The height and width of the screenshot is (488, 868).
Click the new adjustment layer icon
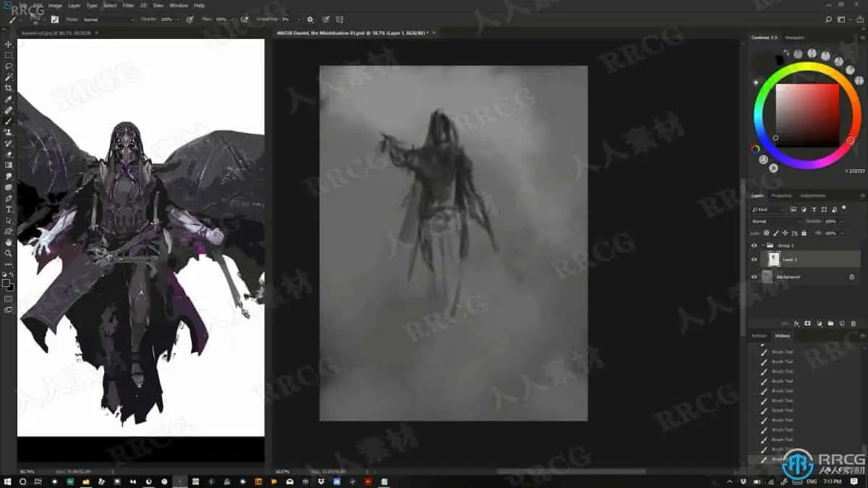pyautogui.click(x=819, y=323)
